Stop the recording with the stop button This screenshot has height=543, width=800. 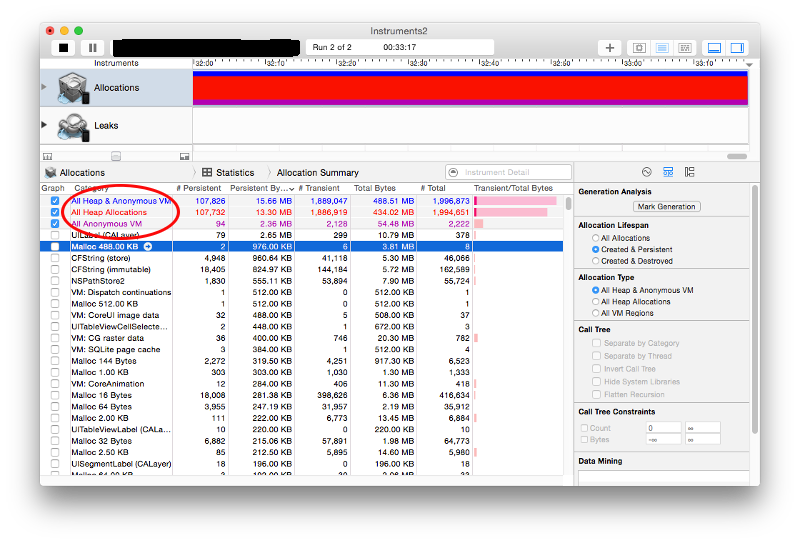click(x=63, y=47)
